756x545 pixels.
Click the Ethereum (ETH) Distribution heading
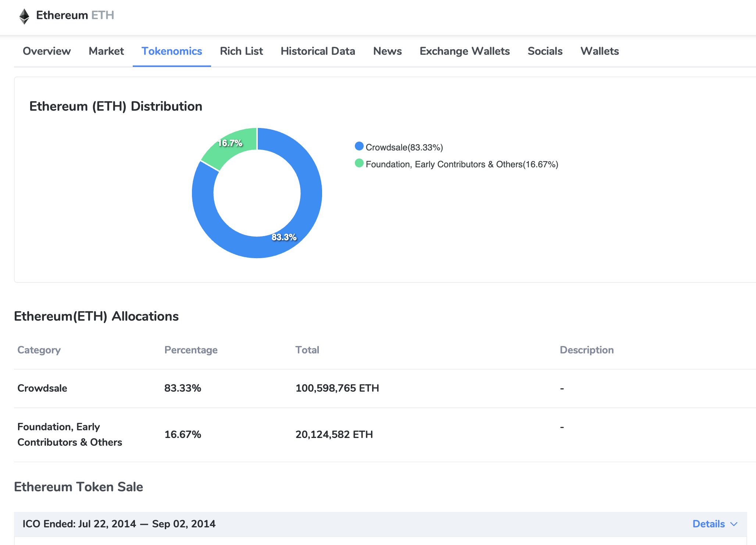pos(116,106)
